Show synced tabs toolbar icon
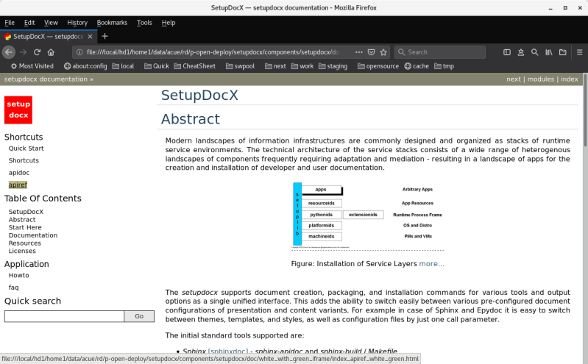 tap(562, 52)
